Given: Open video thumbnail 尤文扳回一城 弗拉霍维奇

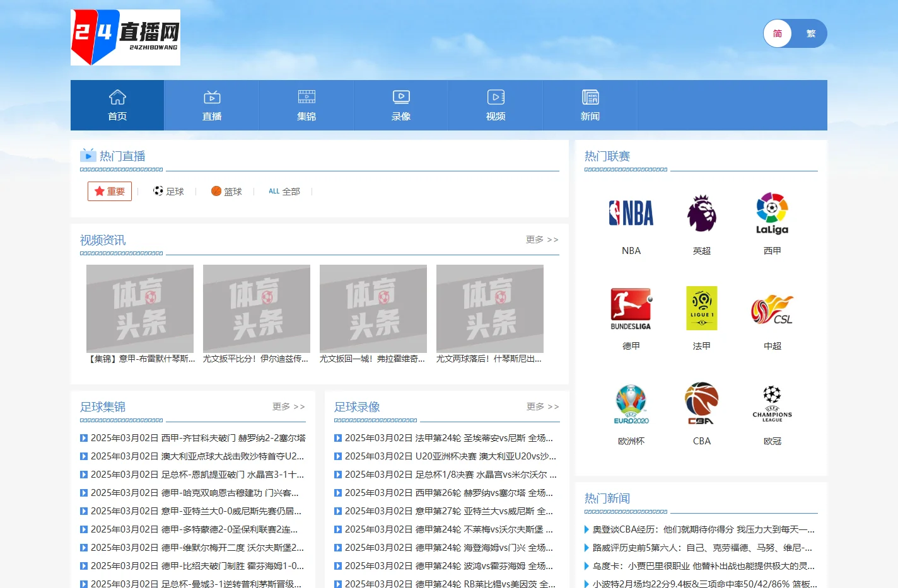Looking at the screenshot, I should [373, 308].
